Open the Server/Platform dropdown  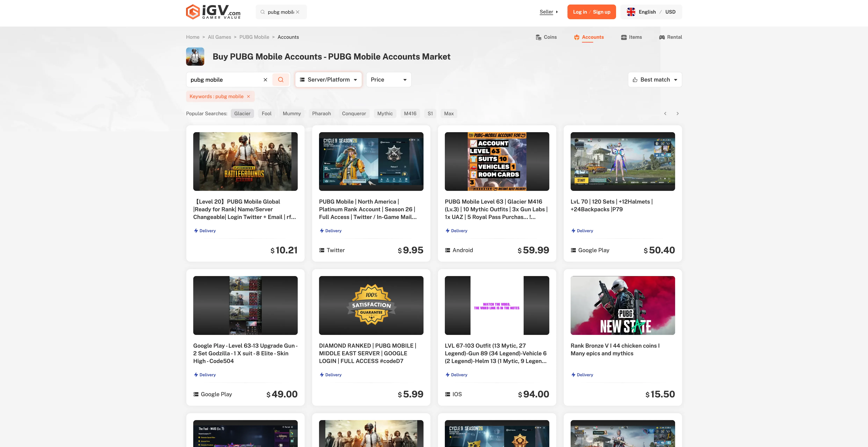click(x=328, y=79)
